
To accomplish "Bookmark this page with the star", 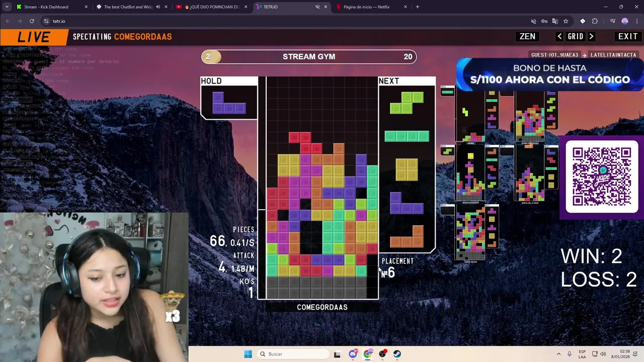I will pos(566,21).
